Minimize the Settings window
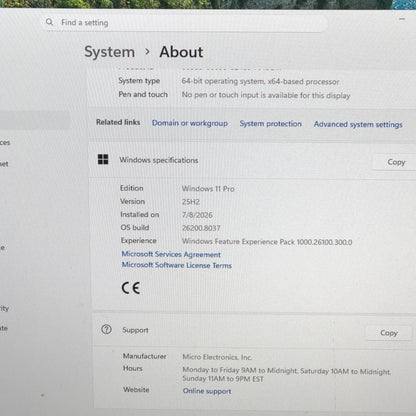Screen dimensions: 416x416 tap(402, 19)
